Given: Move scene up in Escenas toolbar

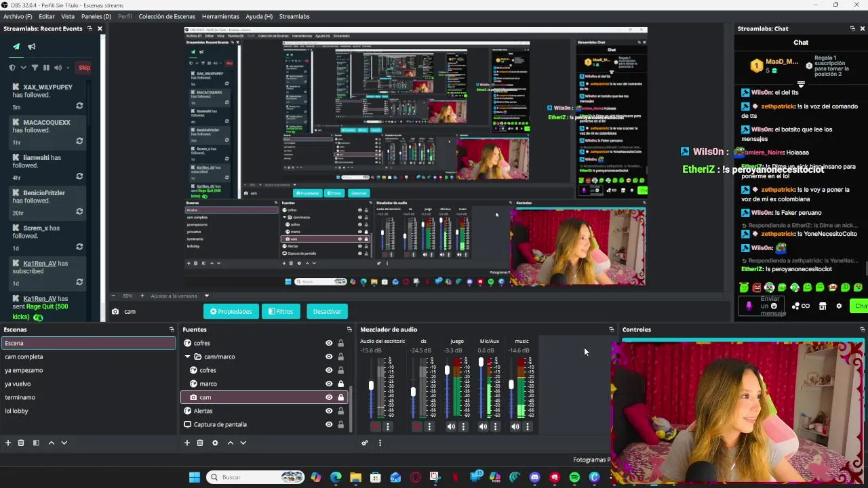Looking at the screenshot, I should coord(51,443).
